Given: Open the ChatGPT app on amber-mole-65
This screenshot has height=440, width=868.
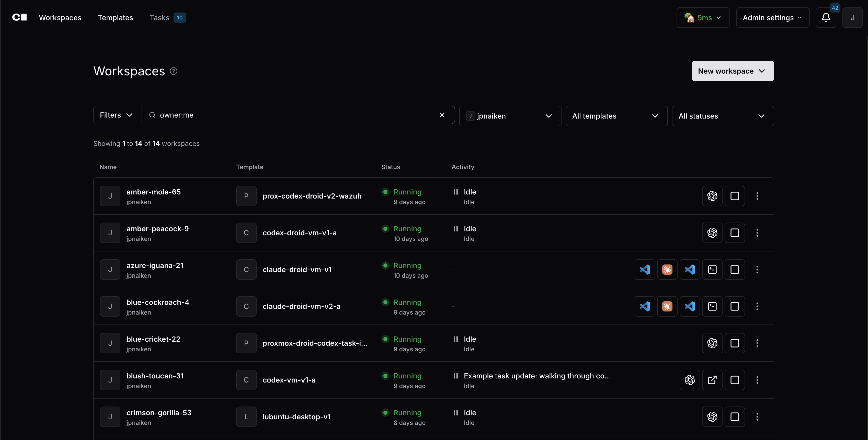Looking at the screenshot, I should point(712,196).
